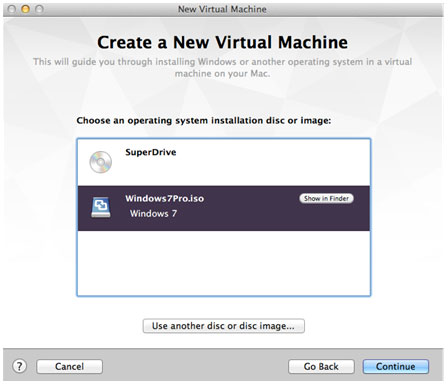Select the Windows7Pro.iso file name
448x385 pixels.
165,198
